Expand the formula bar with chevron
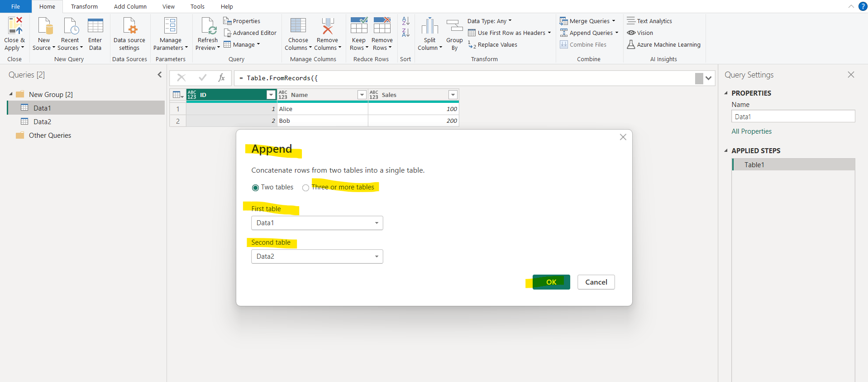The image size is (868, 382). (x=708, y=78)
